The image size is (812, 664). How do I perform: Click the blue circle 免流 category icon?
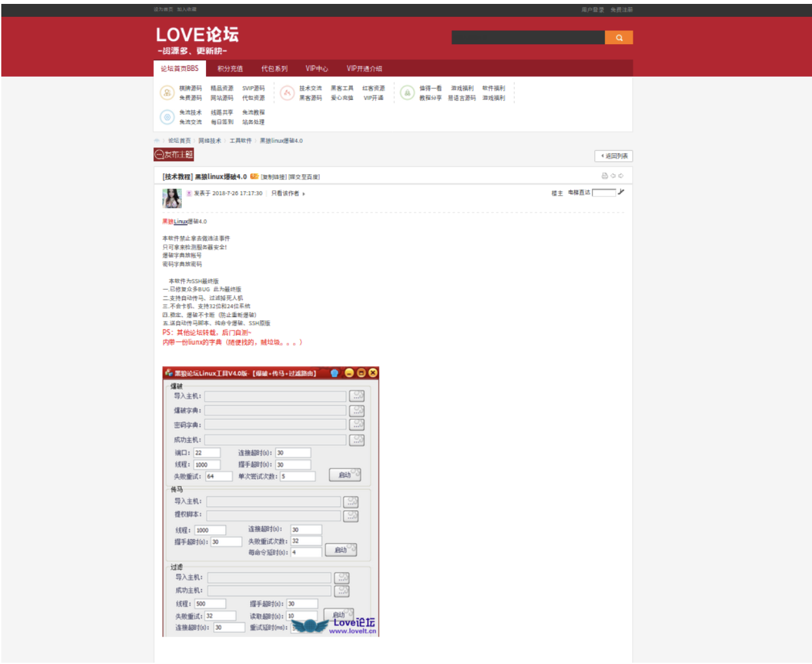tap(167, 117)
